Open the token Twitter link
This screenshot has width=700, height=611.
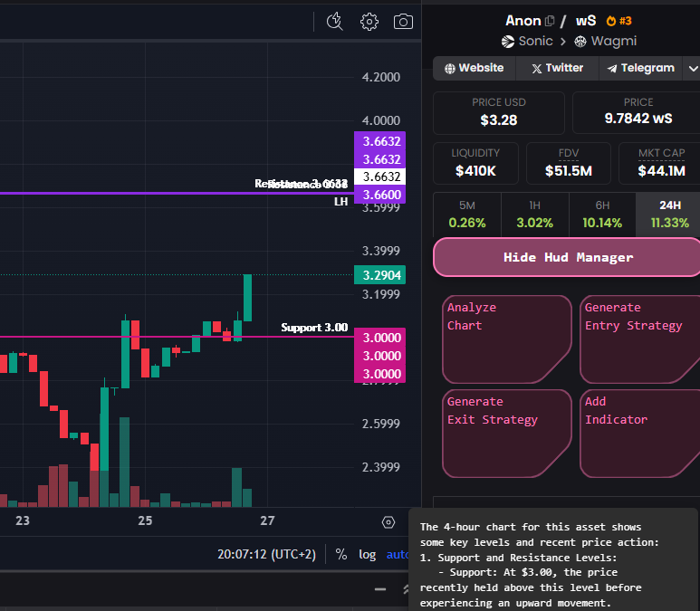(x=557, y=68)
